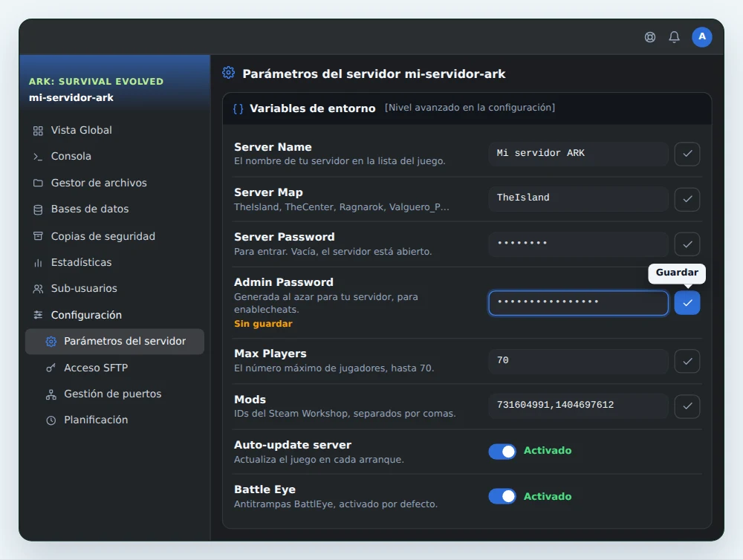Save Server Map with its checkmark button

[x=687, y=199]
